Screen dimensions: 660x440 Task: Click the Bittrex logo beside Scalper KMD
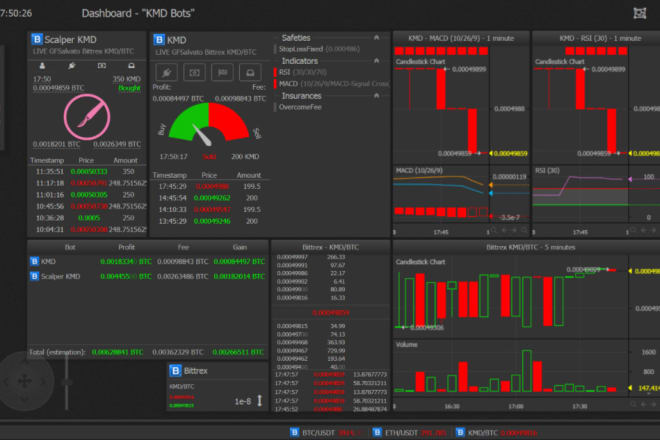[37, 39]
